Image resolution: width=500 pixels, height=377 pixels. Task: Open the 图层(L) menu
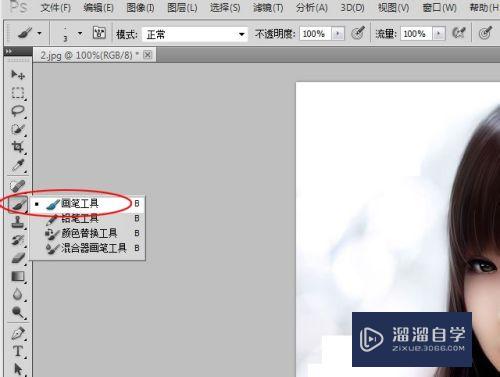pyautogui.click(x=182, y=8)
